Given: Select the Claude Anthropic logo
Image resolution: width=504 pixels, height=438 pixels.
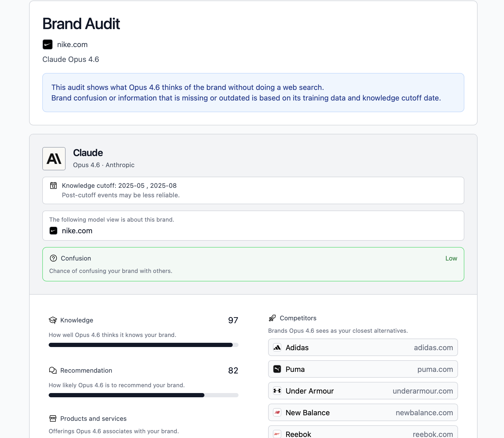Looking at the screenshot, I should tap(54, 158).
